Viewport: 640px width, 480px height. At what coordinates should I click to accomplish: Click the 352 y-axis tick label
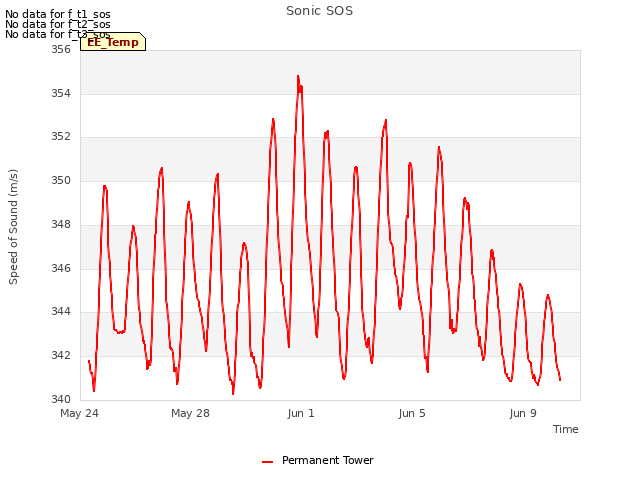click(x=61, y=136)
